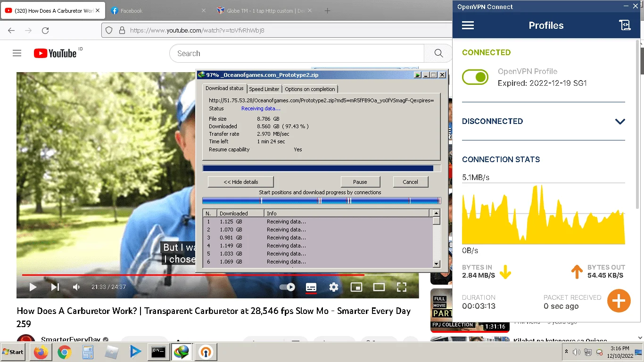Open the FPJ Collection video thumbnail
The width and height of the screenshot is (644, 362).
pyautogui.click(x=470, y=310)
